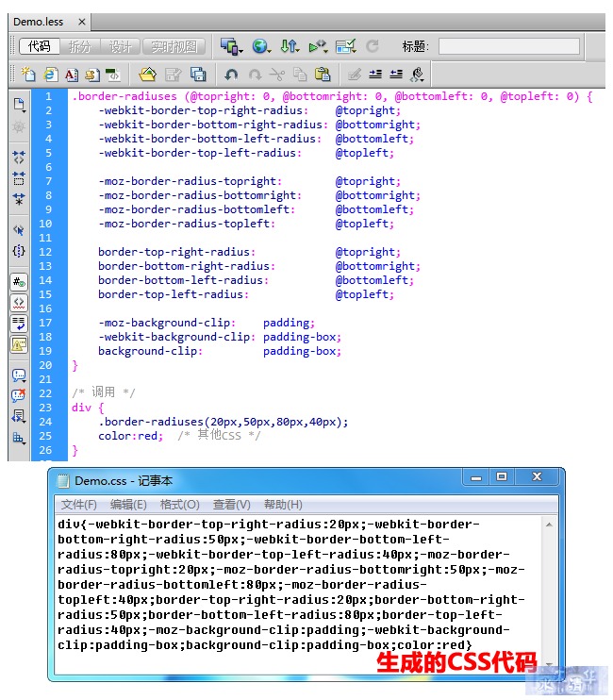
Task: Collapse selection in coding toolbar
Action: tap(19, 178)
